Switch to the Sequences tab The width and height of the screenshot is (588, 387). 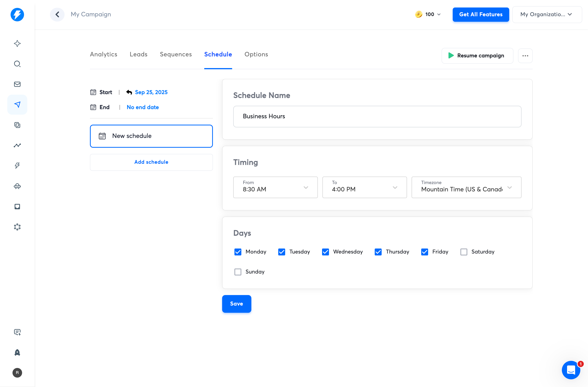tap(176, 54)
